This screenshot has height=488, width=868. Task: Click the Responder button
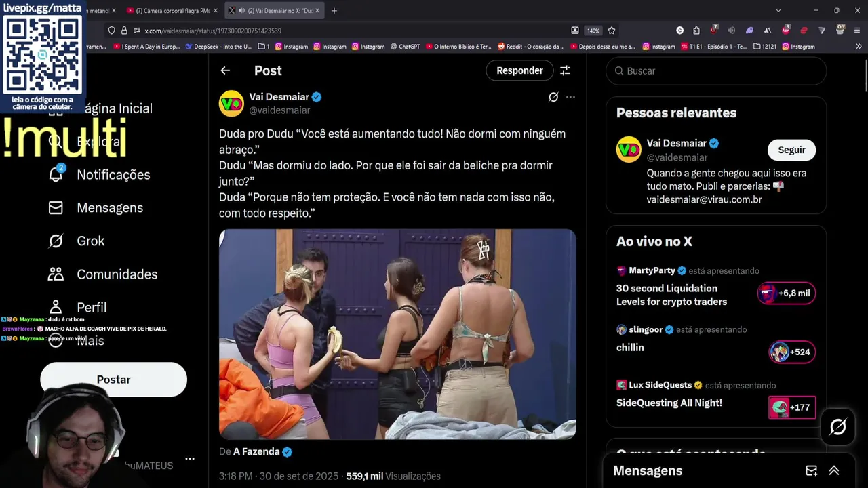click(519, 70)
